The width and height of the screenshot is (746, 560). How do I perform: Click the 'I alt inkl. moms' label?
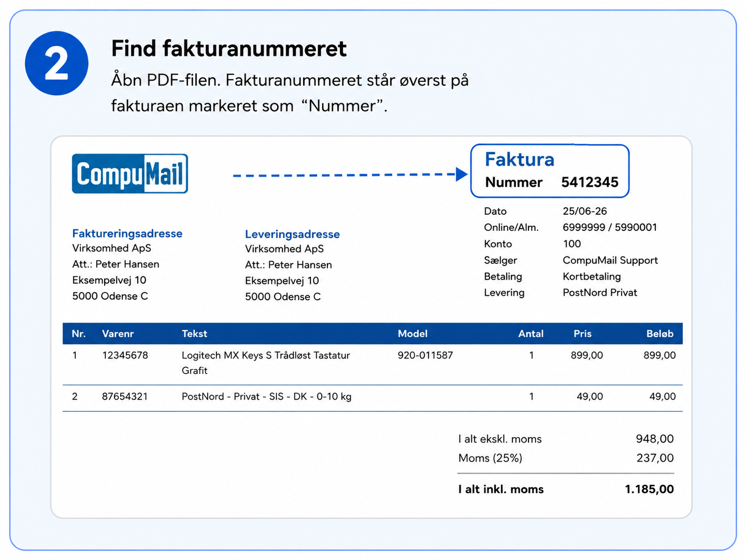coord(501,489)
